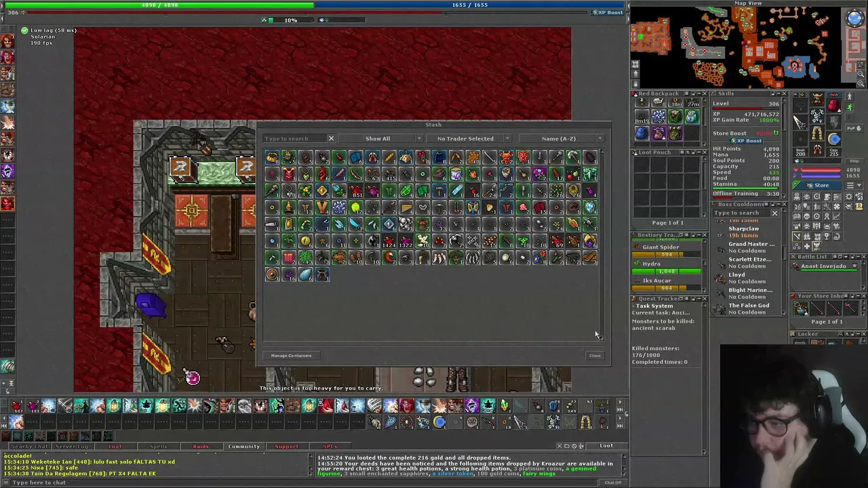Clear the Boss Cooldowns search field
Viewport: 868px width, 488px height.
coord(774,213)
